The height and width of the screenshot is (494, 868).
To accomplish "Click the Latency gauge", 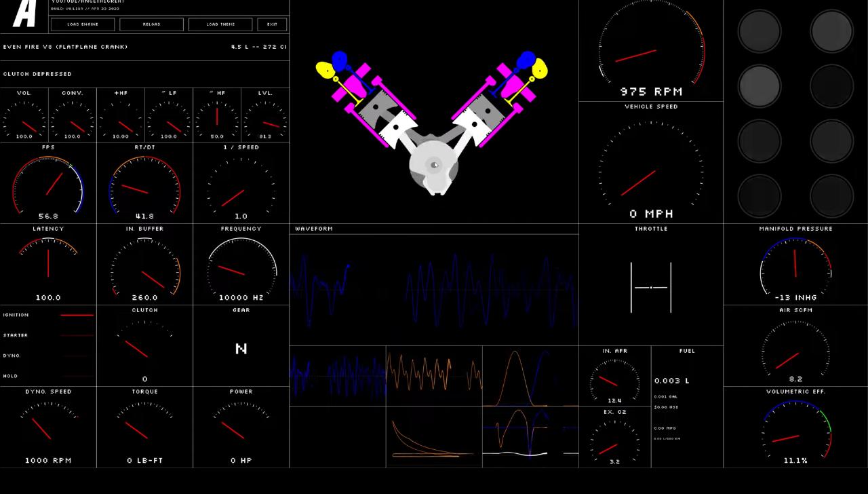I will [48, 264].
